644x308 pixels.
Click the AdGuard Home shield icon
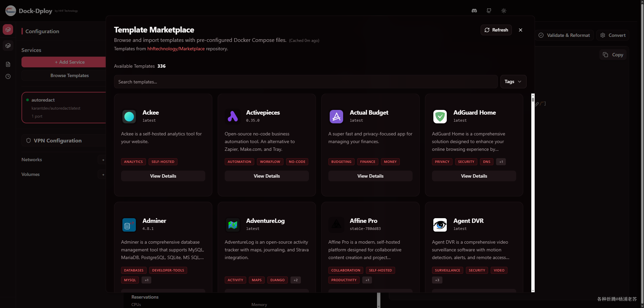pyautogui.click(x=440, y=117)
